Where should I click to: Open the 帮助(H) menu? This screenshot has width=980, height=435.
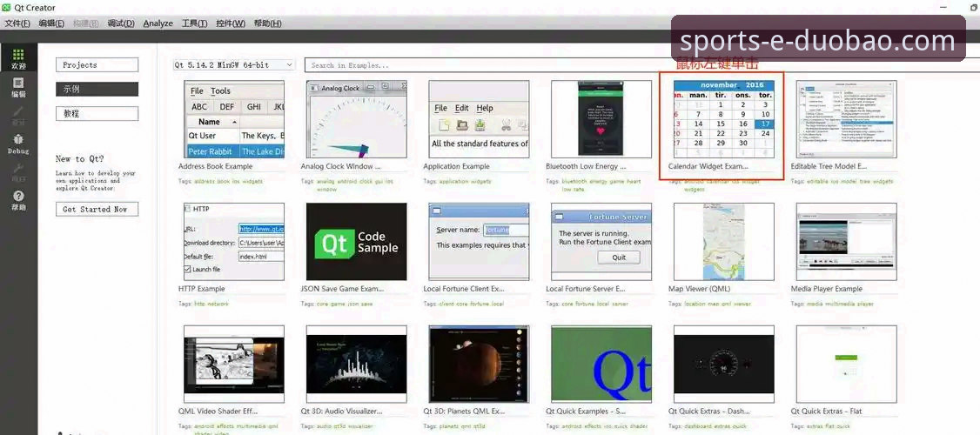pyautogui.click(x=267, y=23)
